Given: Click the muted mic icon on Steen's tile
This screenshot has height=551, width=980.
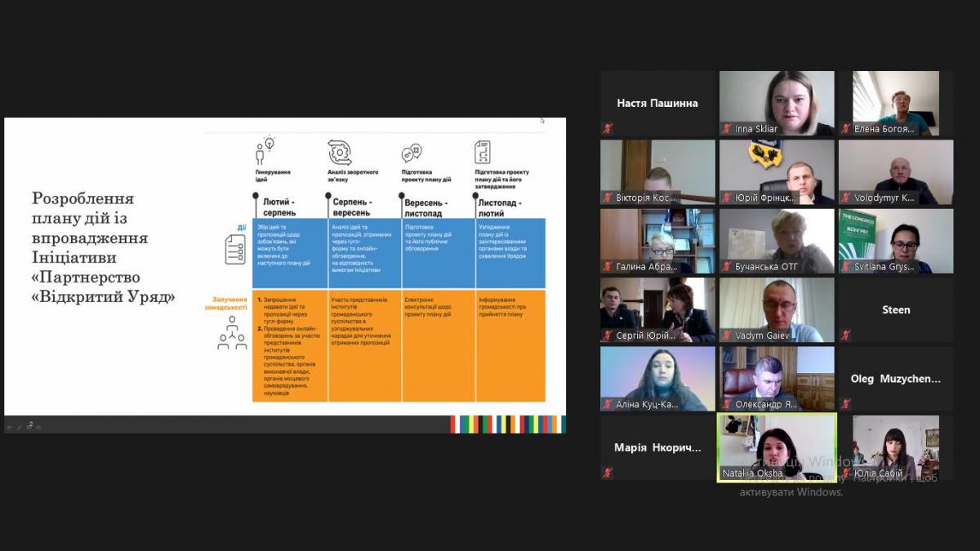Looking at the screenshot, I should (845, 335).
